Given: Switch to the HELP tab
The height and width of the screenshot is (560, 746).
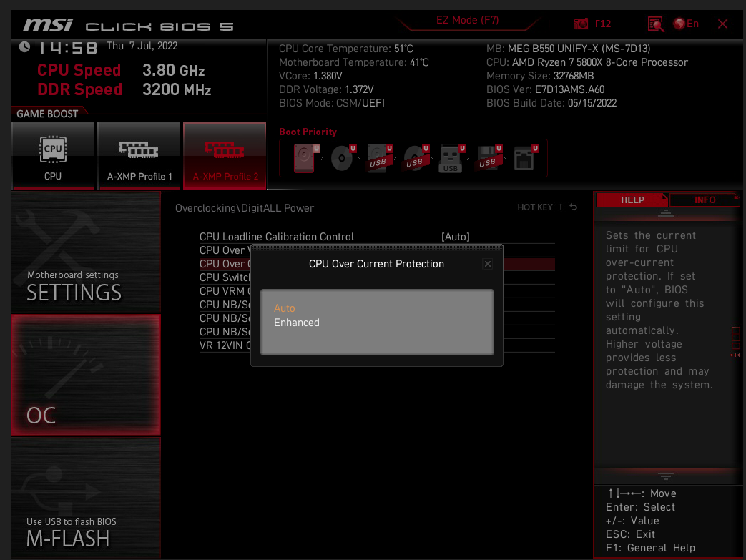Looking at the screenshot, I should point(632,200).
